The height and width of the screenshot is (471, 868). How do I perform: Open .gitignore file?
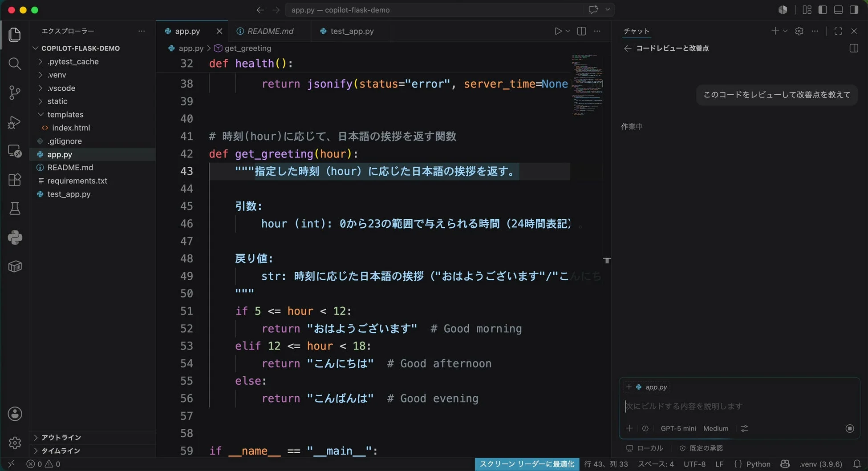point(65,141)
